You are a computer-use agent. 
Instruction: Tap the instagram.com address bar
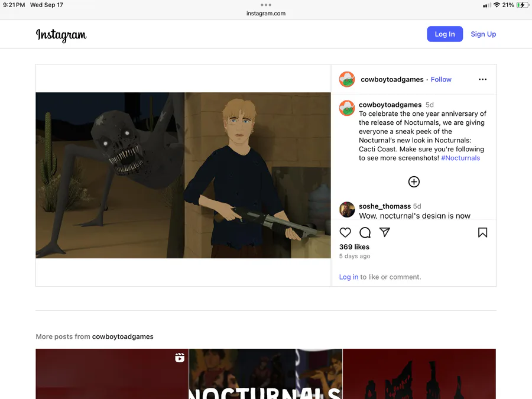click(266, 13)
